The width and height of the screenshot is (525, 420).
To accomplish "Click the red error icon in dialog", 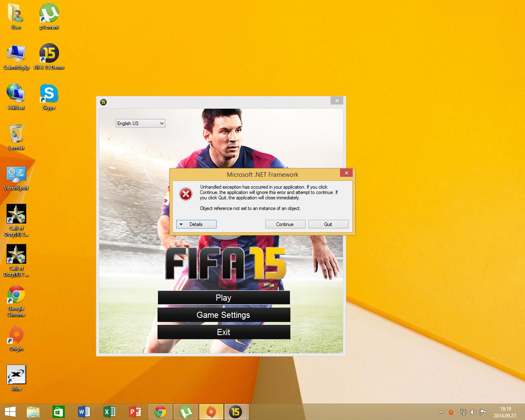I will point(186,194).
